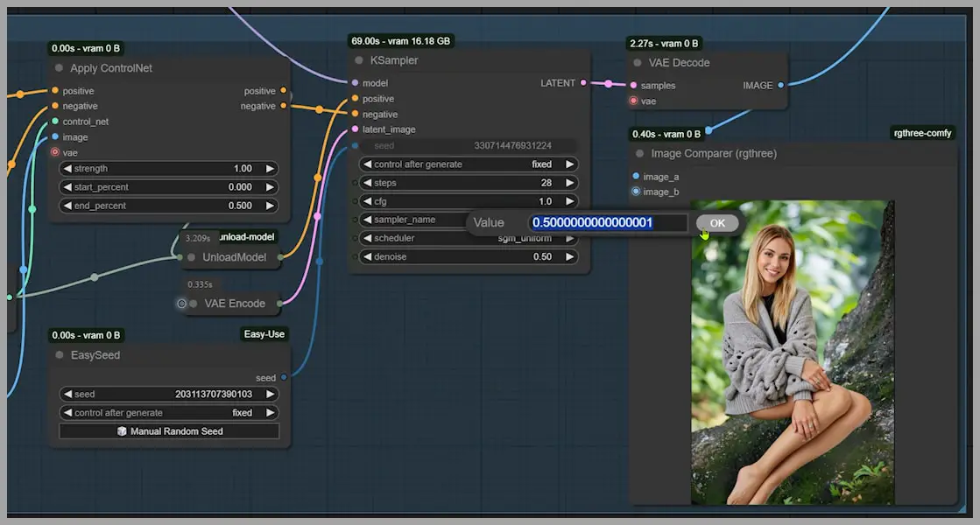Expand the UnloadModel node via its dot

coord(191,257)
